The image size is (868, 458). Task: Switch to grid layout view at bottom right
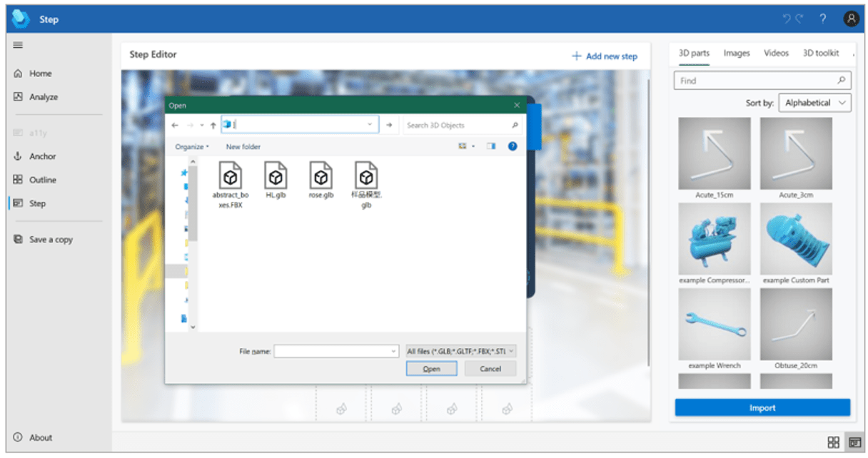(834, 441)
